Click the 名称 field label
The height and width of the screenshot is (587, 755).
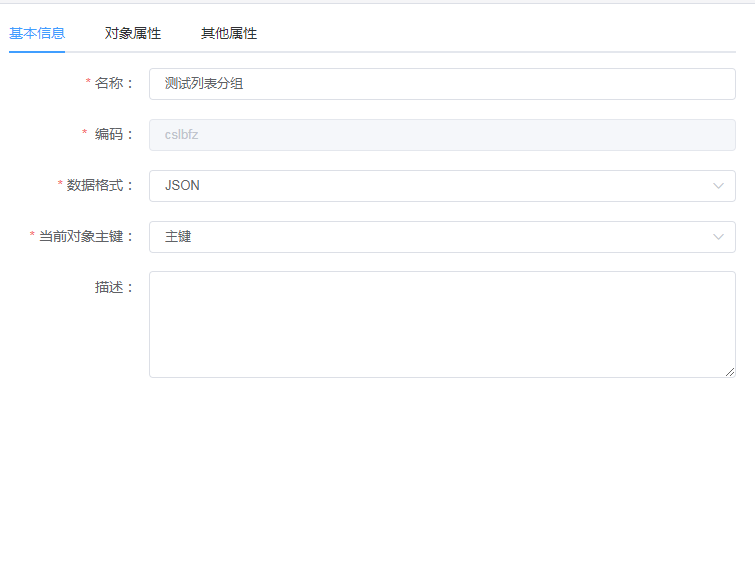click(113, 84)
